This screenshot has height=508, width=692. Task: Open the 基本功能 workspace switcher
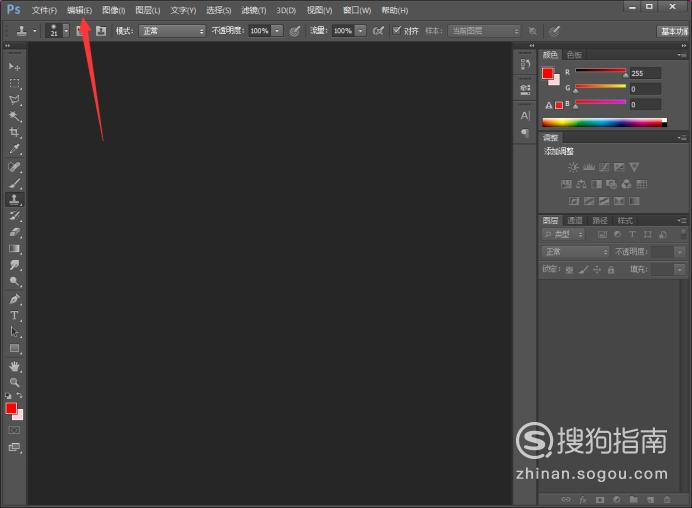click(x=673, y=31)
